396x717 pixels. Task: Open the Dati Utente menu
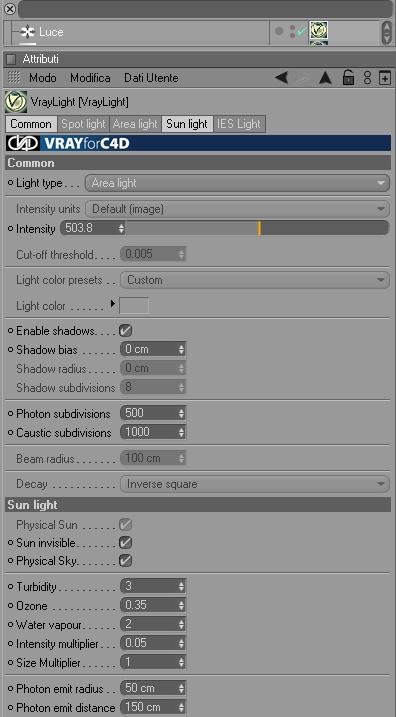[151, 78]
